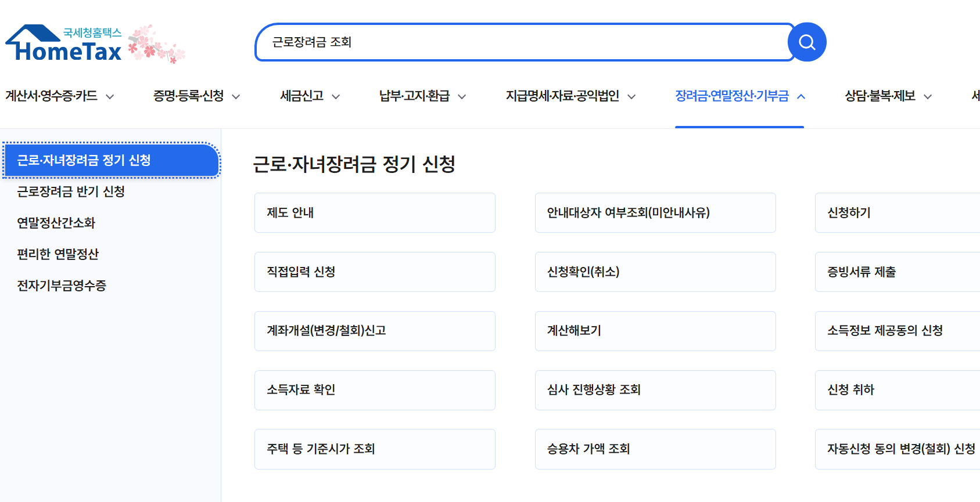The width and height of the screenshot is (980, 502).
Task: Expand the 세금신고 menu chevron
Action: point(336,96)
